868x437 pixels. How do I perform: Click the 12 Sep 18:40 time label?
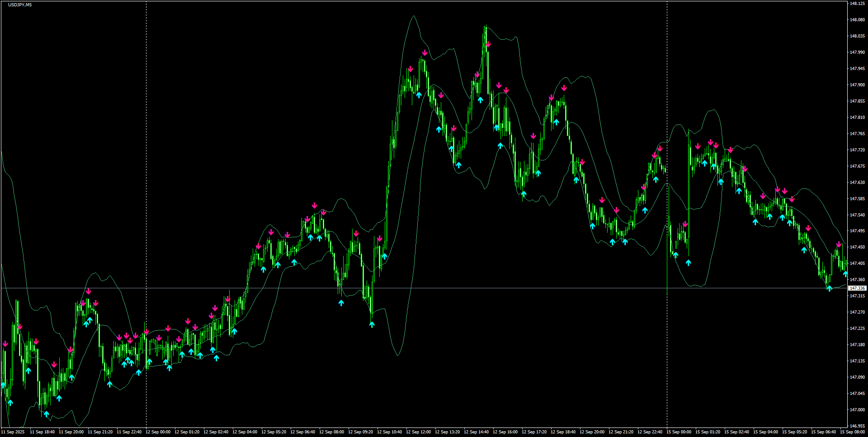[563, 432]
